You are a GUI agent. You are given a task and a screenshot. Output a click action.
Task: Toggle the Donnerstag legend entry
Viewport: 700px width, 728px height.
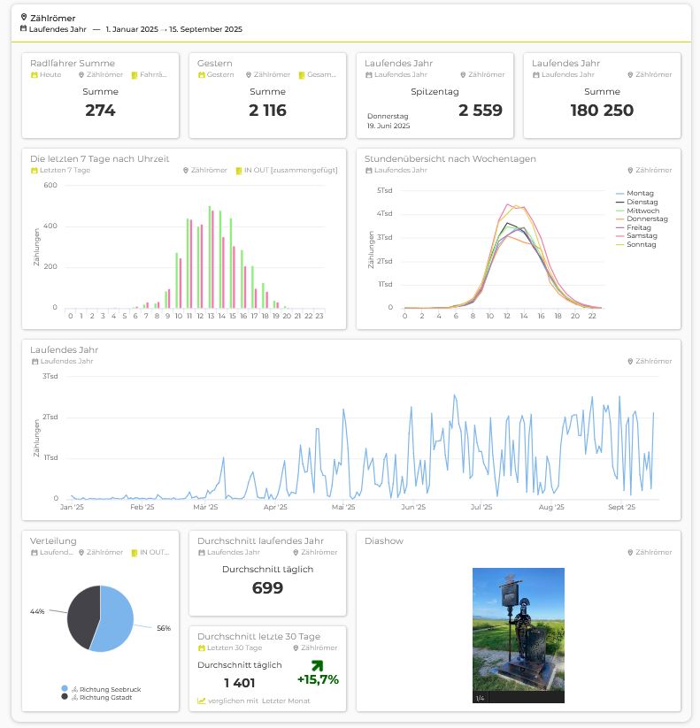[645, 218]
